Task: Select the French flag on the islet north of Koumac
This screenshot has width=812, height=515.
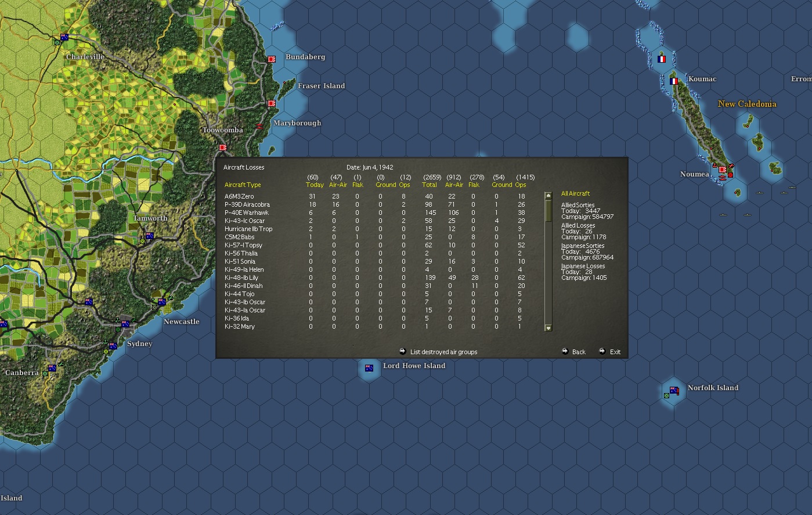Action: point(661,59)
